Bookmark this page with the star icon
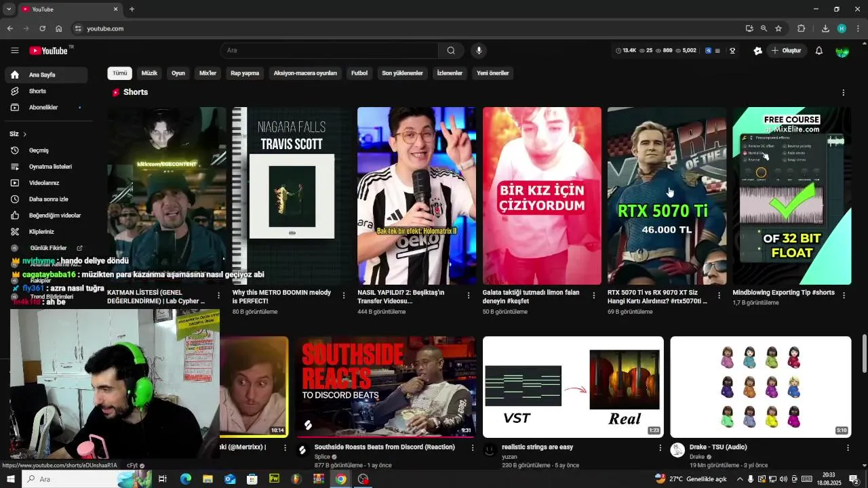Screen dimensions: 868x488 778,28
